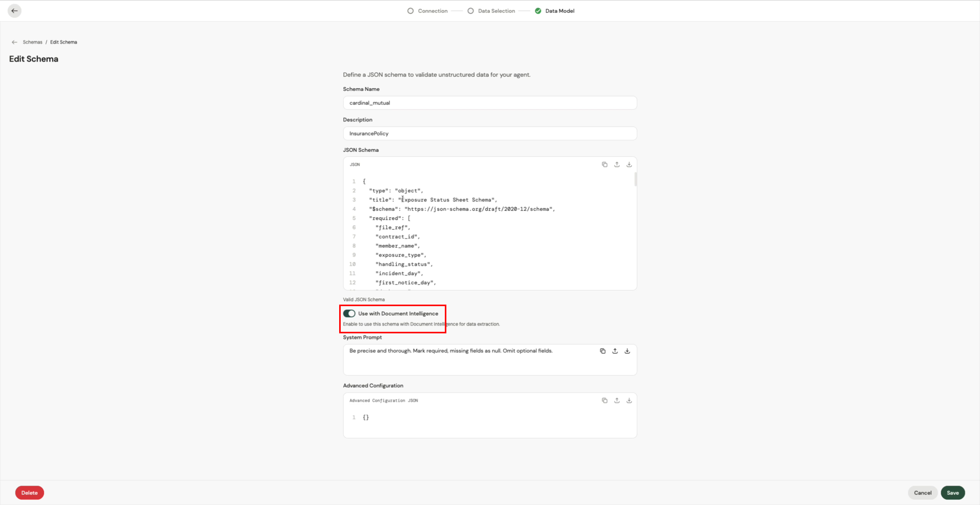Copy the Advanced Configuration JSON
Image resolution: width=980 pixels, height=505 pixels.
[x=604, y=400]
